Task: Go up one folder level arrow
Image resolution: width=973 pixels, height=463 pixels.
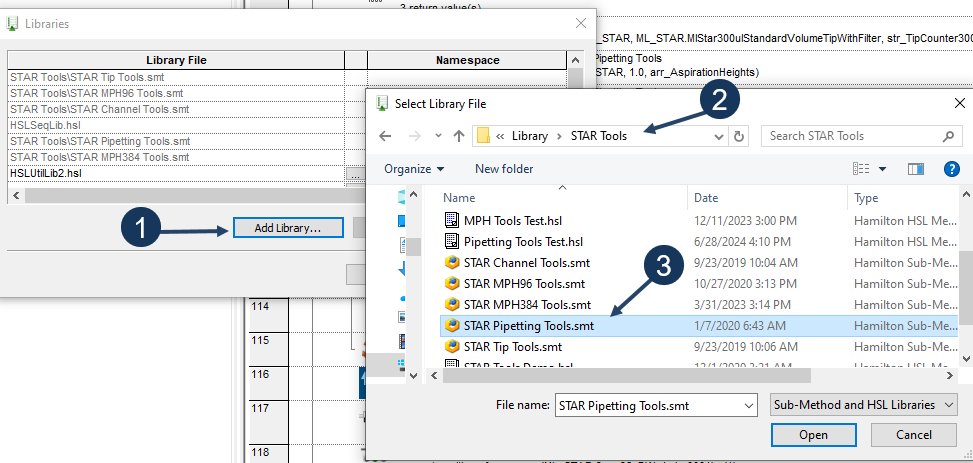Action: pos(459,136)
